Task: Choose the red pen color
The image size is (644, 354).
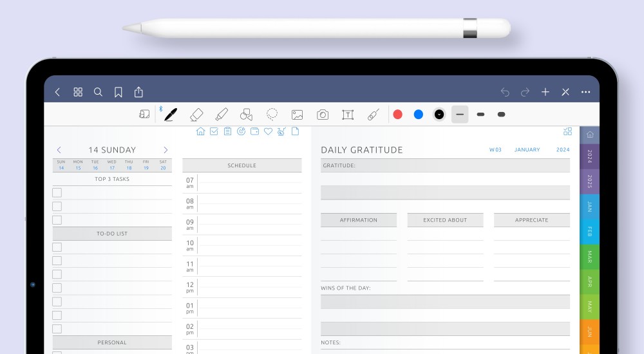Action: click(397, 115)
